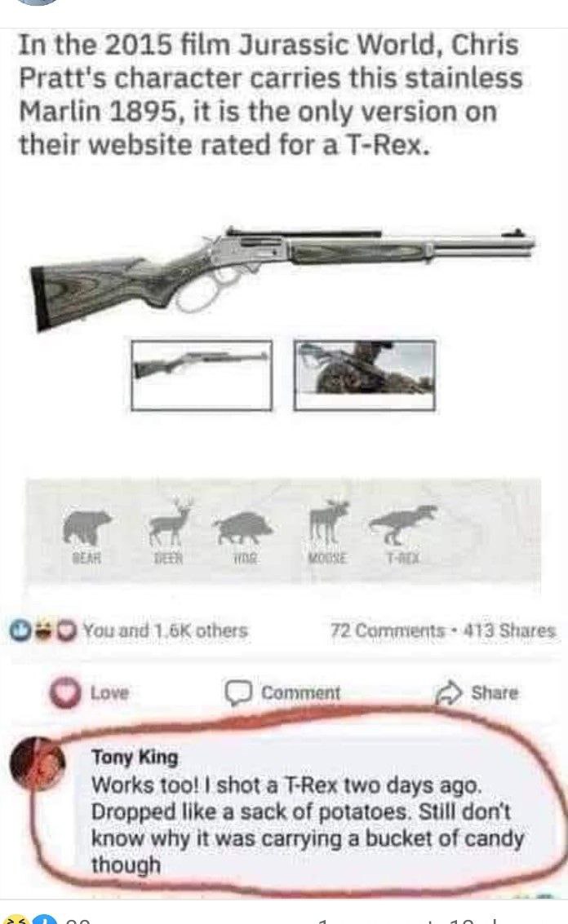Select the bear silhouette icon
The image size is (568, 924).
(x=87, y=527)
